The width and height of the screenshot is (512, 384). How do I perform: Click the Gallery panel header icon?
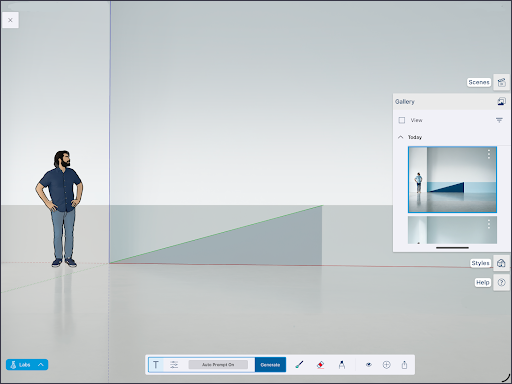[x=501, y=102]
